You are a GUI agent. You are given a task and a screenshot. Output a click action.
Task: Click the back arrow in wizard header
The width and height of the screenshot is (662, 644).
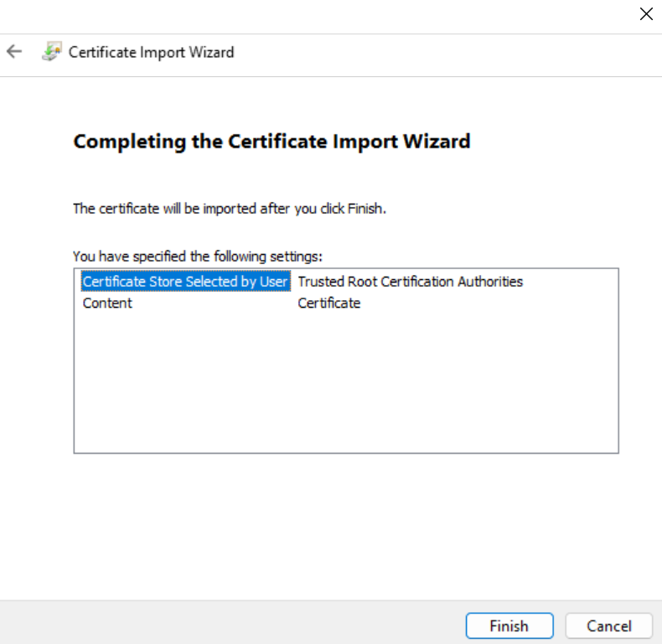point(14,52)
